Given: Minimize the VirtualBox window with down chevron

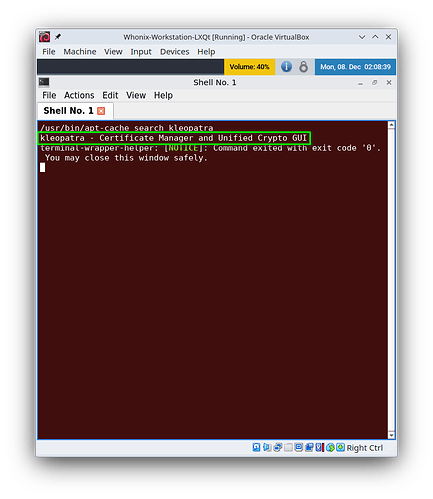Looking at the screenshot, I should (362, 37).
